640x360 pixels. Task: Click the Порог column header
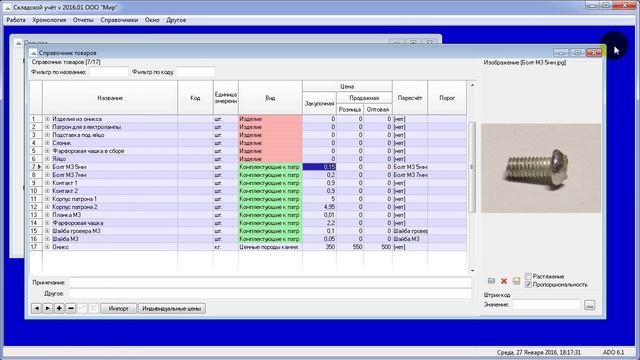tap(447, 98)
